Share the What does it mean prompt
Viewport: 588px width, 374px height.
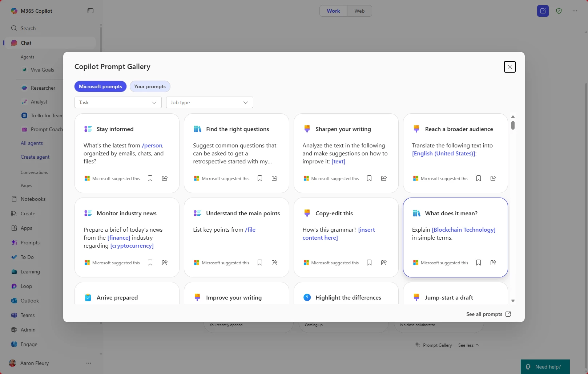coord(493,263)
